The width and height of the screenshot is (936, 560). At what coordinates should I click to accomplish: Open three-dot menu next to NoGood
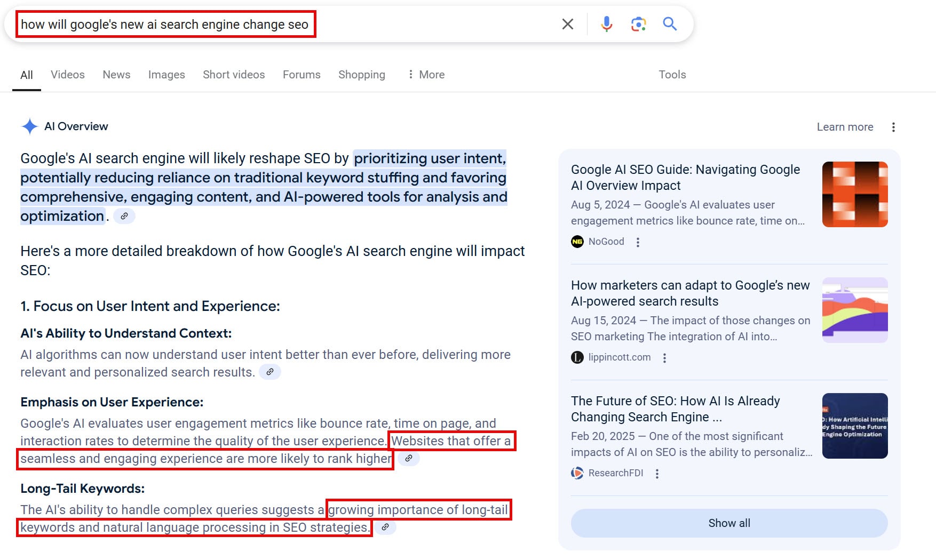(x=638, y=242)
